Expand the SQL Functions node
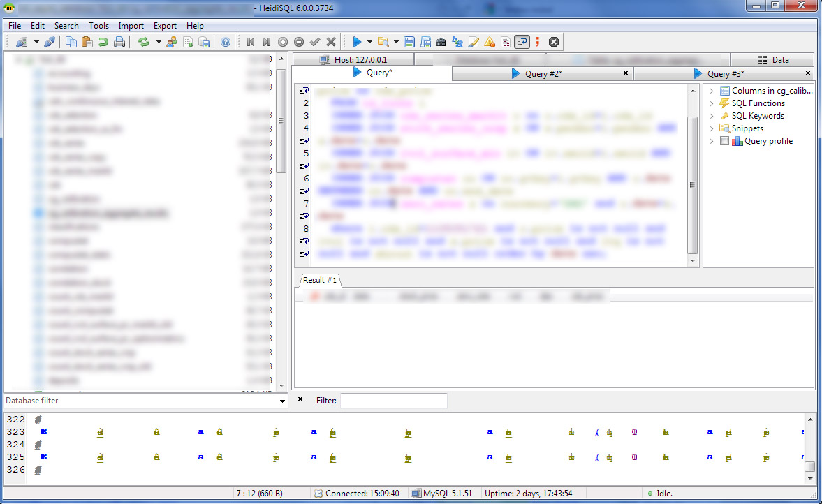Image resolution: width=822 pixels, height=504 pixels. click(x=712, y=103)
